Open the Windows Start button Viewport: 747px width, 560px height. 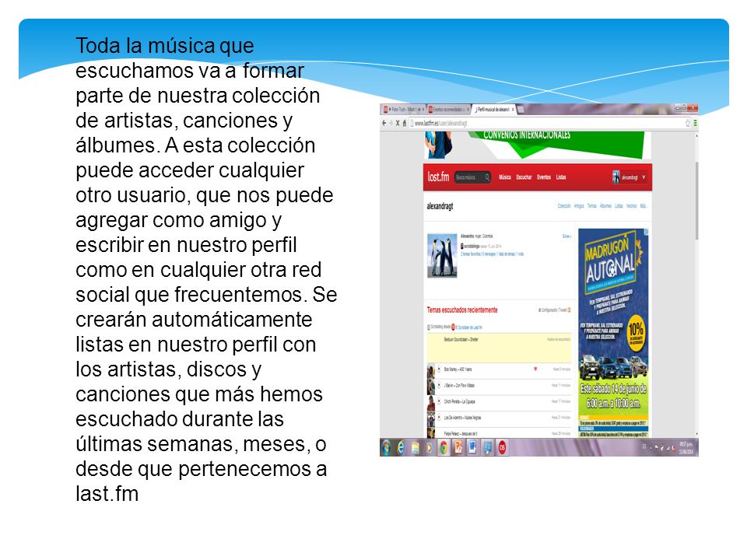[387, 448]
